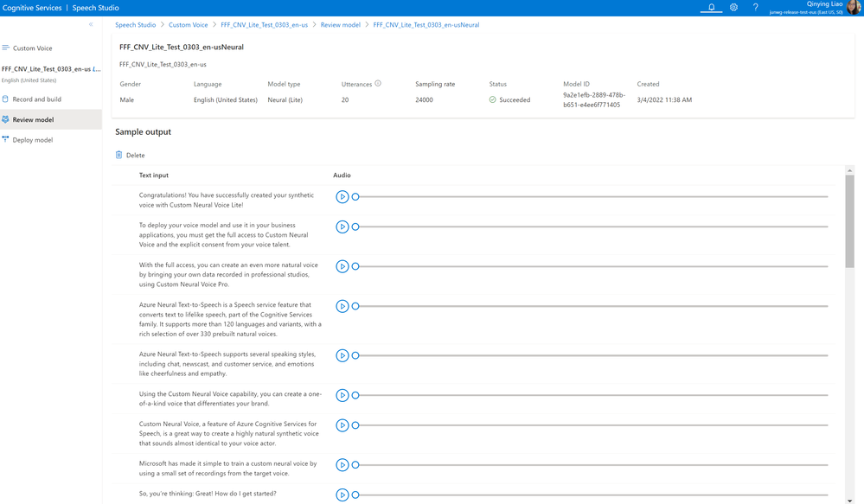Viewport: 864px width, 504px height.
Task: Click the Delete button
Action: [x=130, y=155]
